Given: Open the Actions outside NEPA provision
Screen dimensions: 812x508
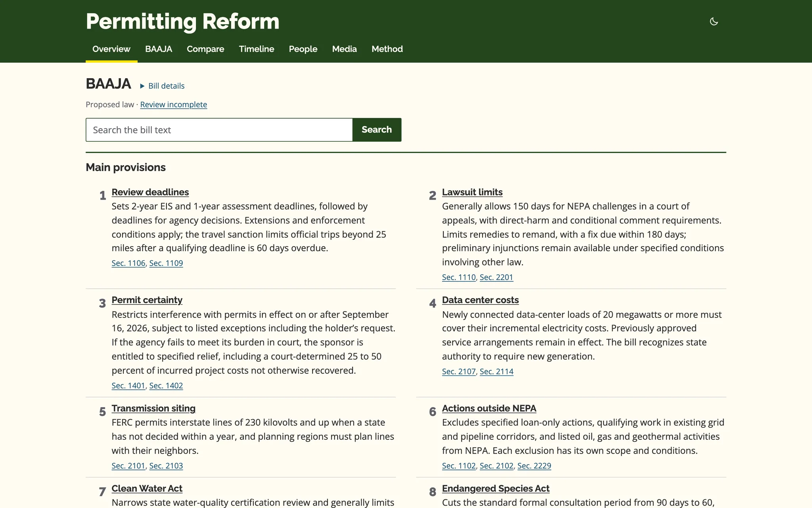Looking at the screenshot, I should 489,408.
